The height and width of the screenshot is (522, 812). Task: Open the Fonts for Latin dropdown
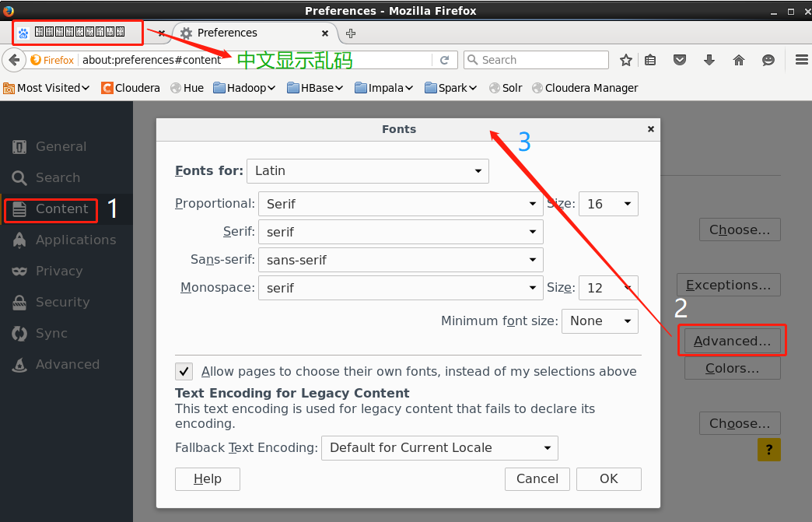coord(368,171)
